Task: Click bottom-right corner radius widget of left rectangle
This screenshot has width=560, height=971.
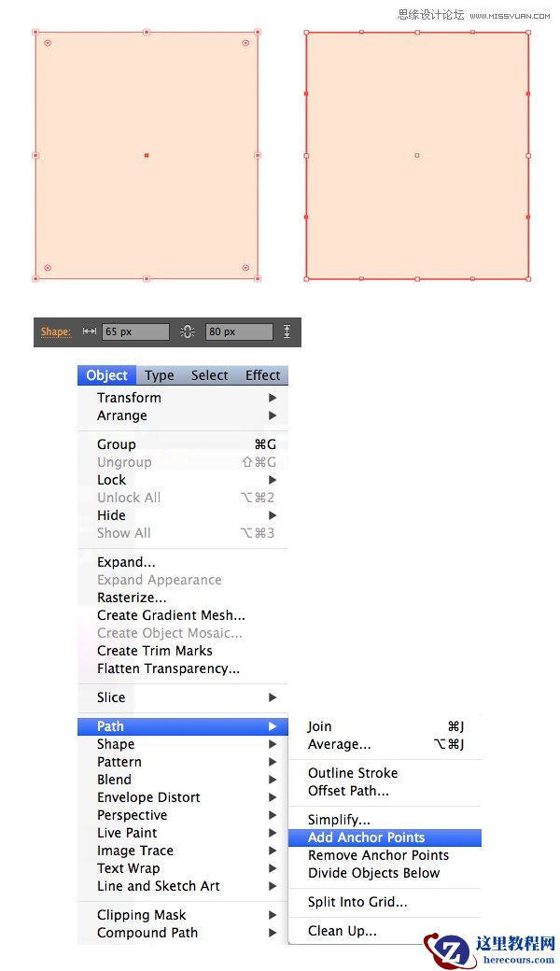Action: (x=245, y=268)
